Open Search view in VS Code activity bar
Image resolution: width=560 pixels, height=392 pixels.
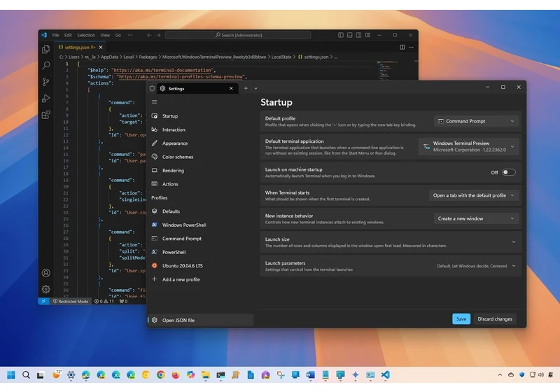pos(45,65)
